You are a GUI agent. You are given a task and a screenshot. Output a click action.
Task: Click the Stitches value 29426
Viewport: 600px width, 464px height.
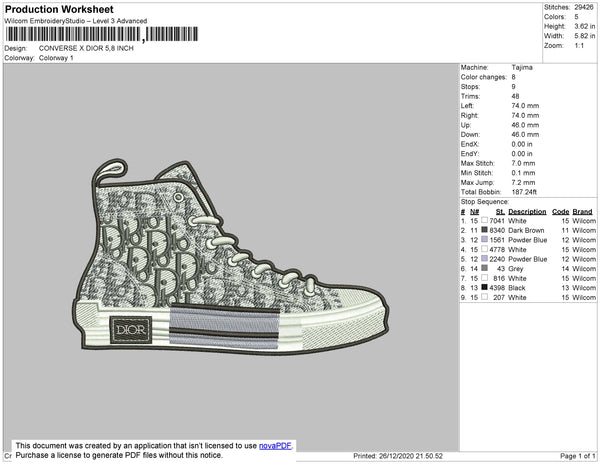(x=584, y=7)
